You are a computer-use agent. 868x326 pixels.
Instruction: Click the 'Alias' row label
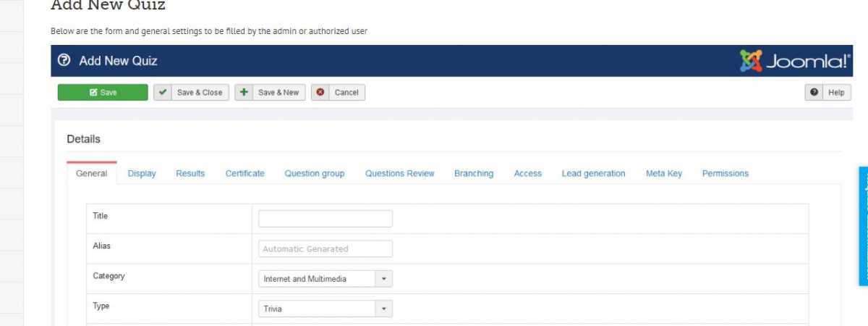(x=101, y=246)
